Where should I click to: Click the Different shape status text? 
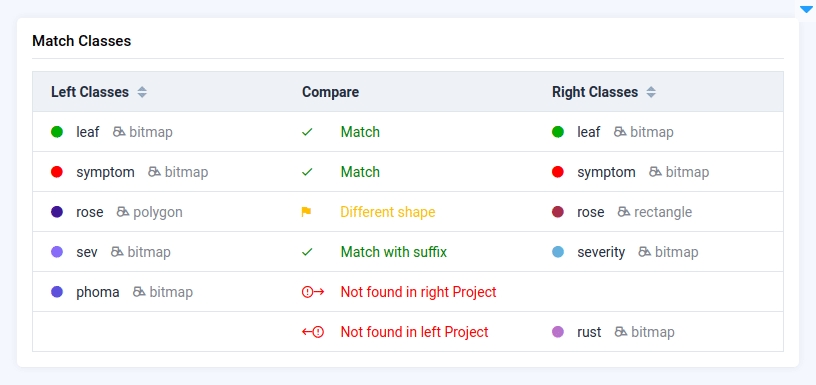pyautogui.click(x=388, y=212)
